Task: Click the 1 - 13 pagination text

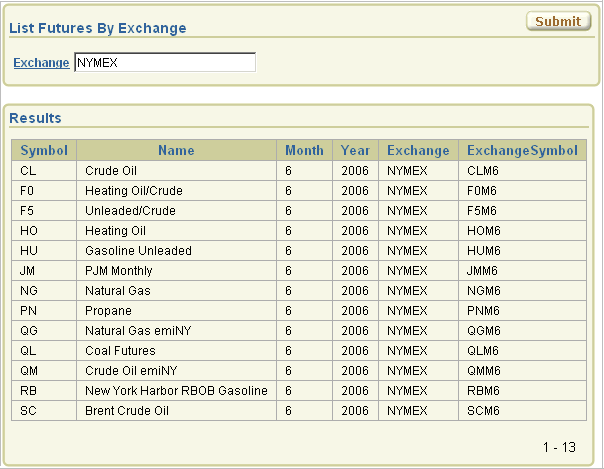Action: coord(559,447)
